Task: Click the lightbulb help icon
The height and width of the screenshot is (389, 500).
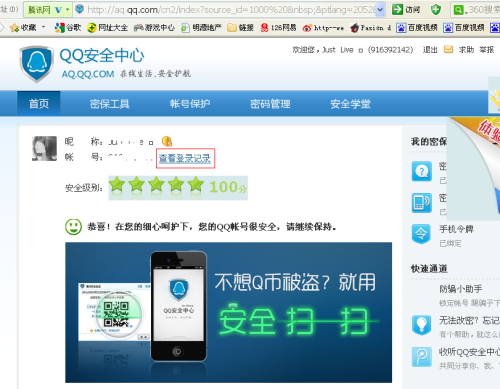Action: [x=421, y=325]
